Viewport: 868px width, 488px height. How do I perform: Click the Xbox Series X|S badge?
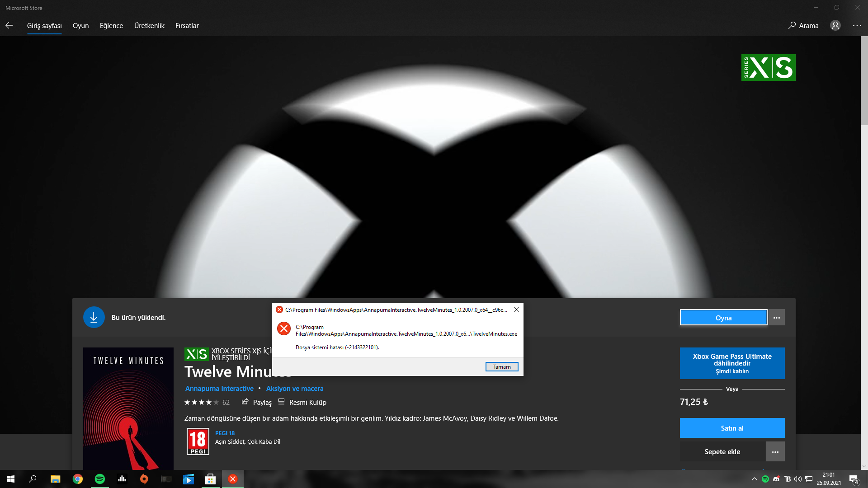click(x=768, y=68)
